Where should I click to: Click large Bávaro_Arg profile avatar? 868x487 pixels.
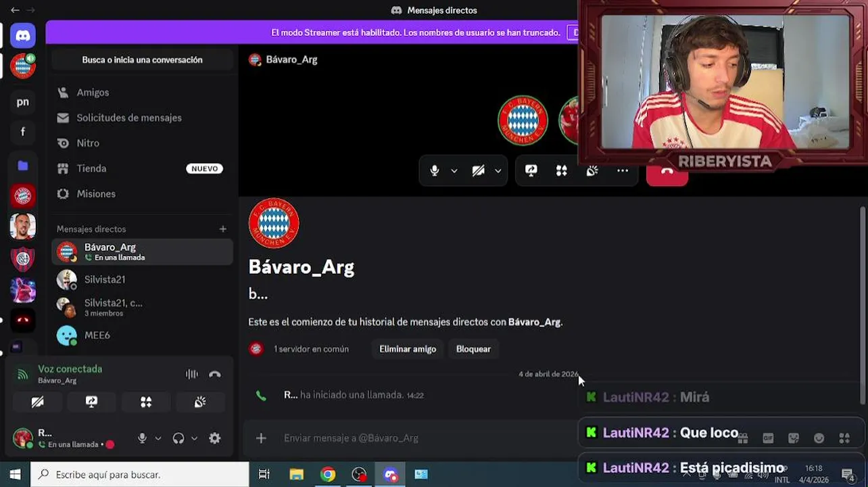click(x=274, y=223)
